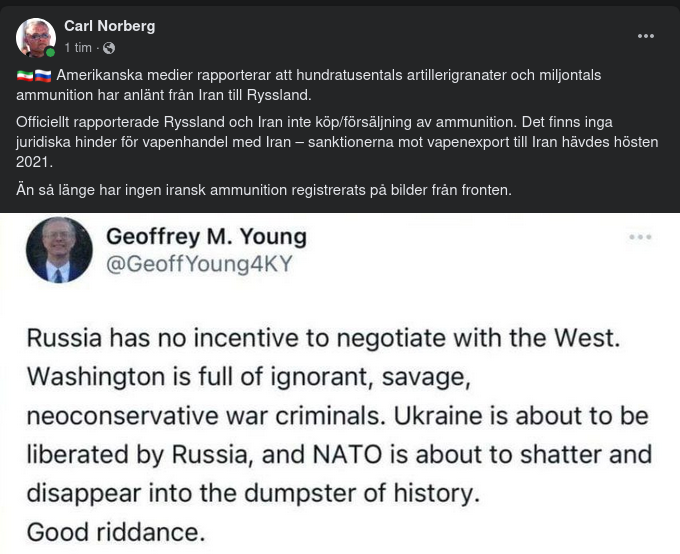Click Geoffrey M. Young's avatar photo
This screenshot has width=680, height=554.
point(59,250)
